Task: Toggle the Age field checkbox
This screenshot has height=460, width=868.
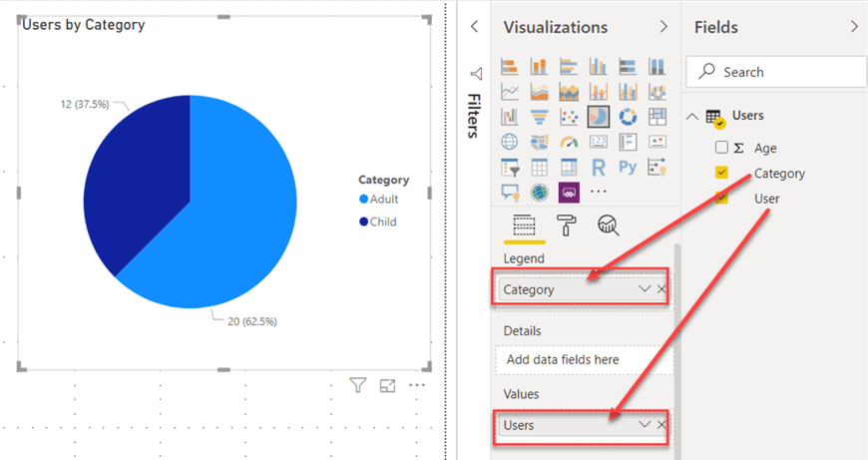Action: 721,148
